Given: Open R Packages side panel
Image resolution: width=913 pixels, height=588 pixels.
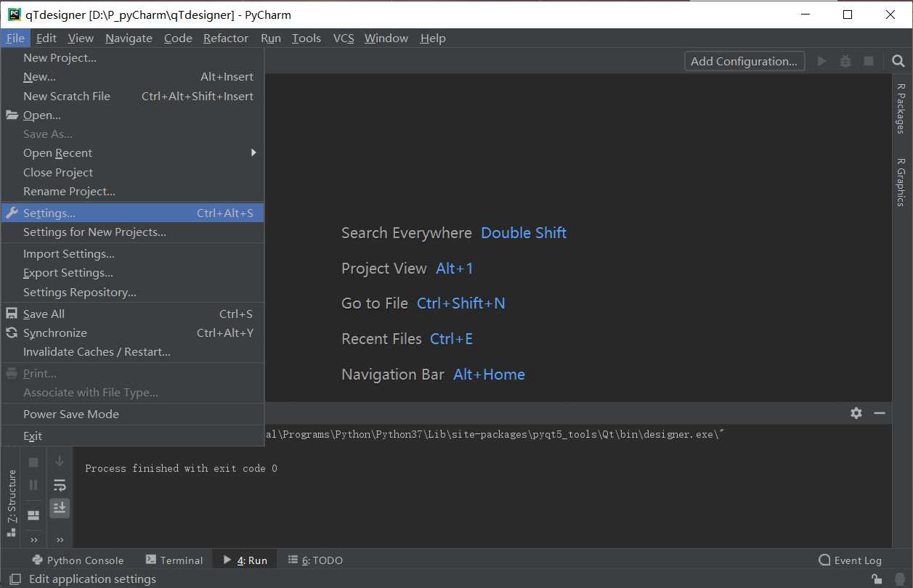Looking at the screenshot, I should (x=901, y=108).
